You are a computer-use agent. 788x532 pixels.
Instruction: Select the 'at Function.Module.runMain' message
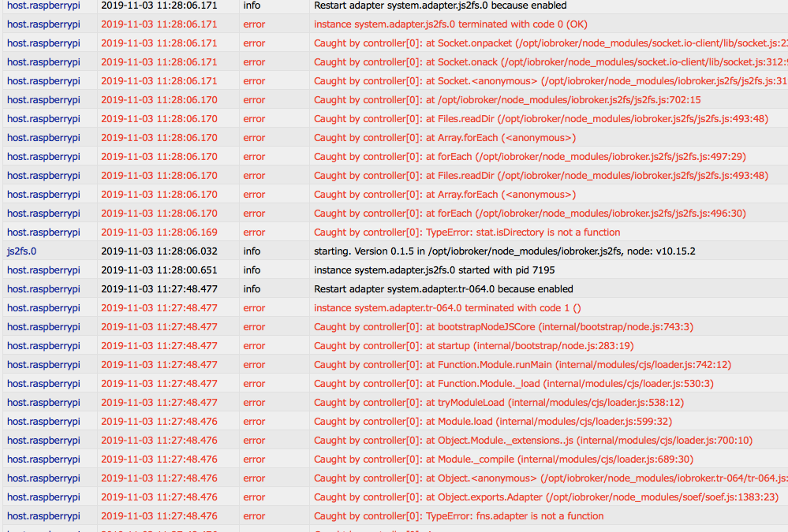coord(523,365)
